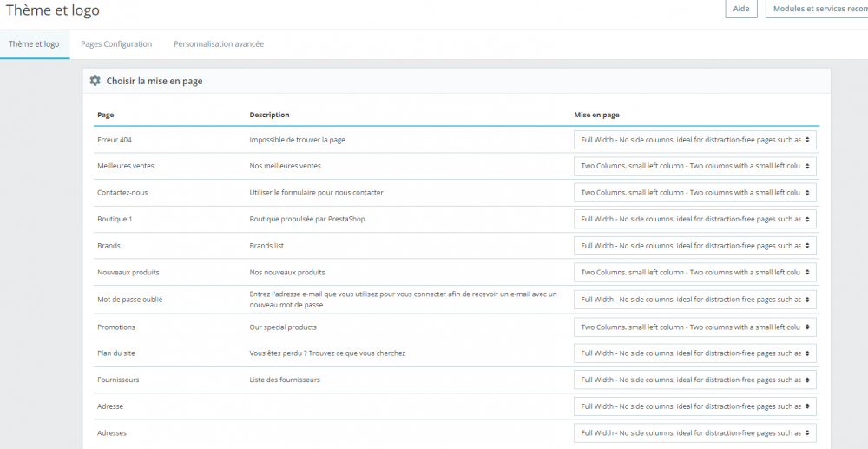Click the Erreur 404 page name
Image resolution: width=868 pixels, height=449 pixels.
click(115, 140)
